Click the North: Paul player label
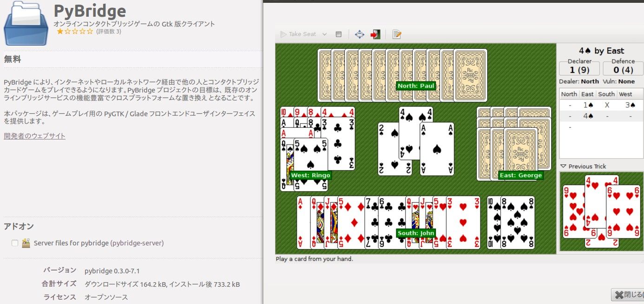 (415, 86)
